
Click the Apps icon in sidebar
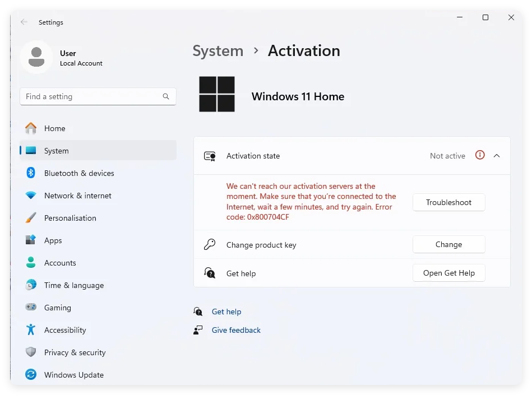click(x=31, y=240)
